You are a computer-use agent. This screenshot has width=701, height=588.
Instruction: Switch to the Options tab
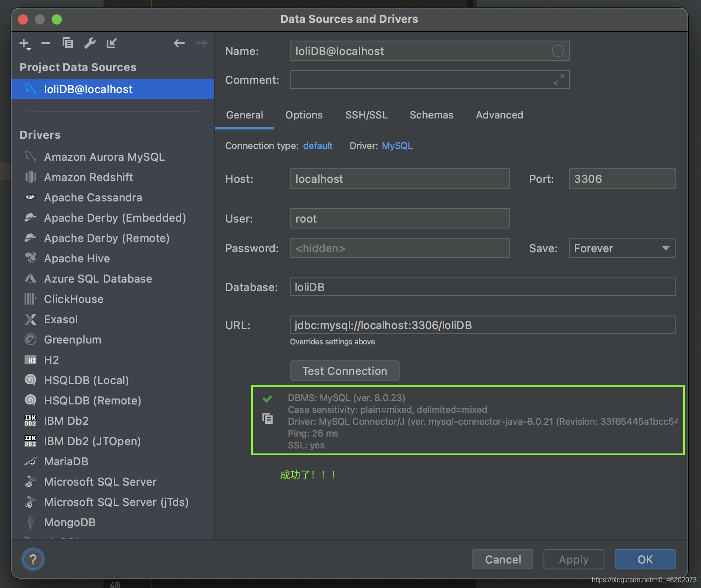click(x=304, y=115)
